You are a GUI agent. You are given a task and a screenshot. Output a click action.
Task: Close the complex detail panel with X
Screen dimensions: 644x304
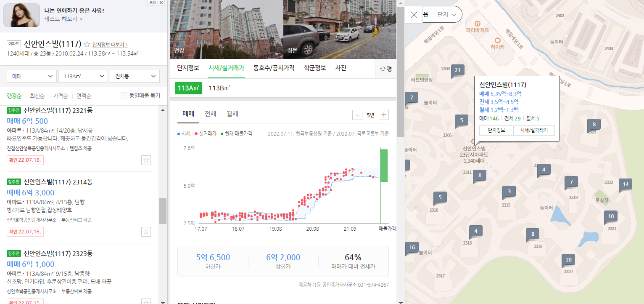coord(414,15)
